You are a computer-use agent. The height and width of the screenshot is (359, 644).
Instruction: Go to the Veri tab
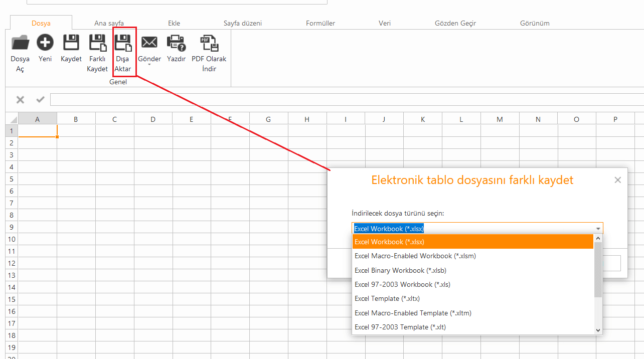385,23
